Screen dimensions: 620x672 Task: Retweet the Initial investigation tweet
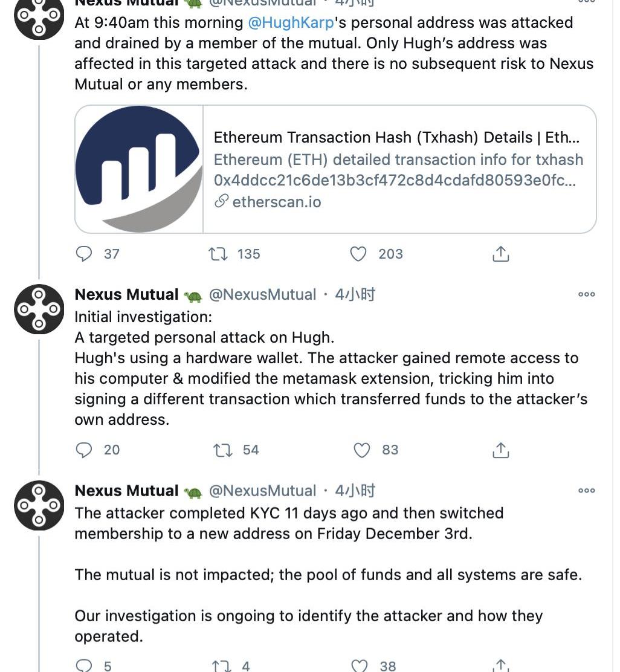[223, 450]
